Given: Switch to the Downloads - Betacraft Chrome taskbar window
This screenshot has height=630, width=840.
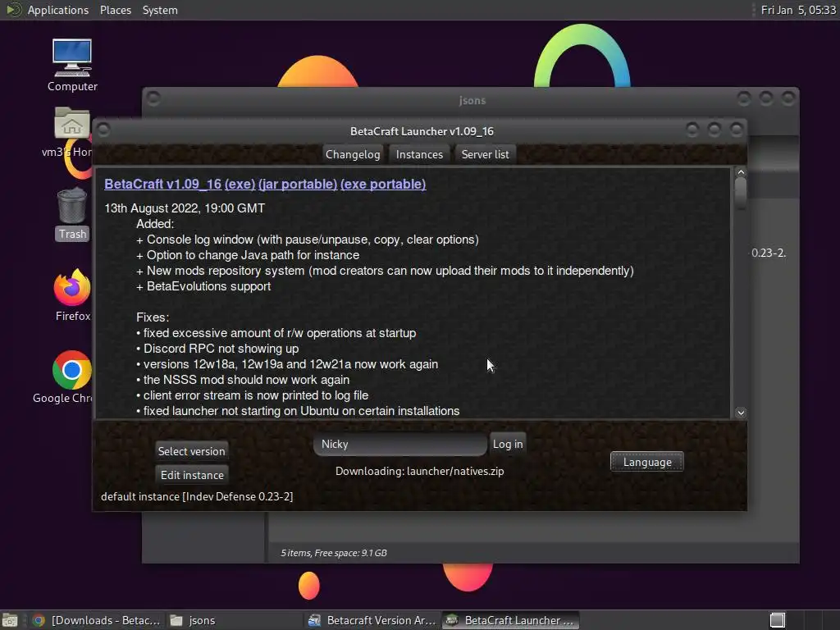Looking at the screenshot, I should tap(97, 620).
